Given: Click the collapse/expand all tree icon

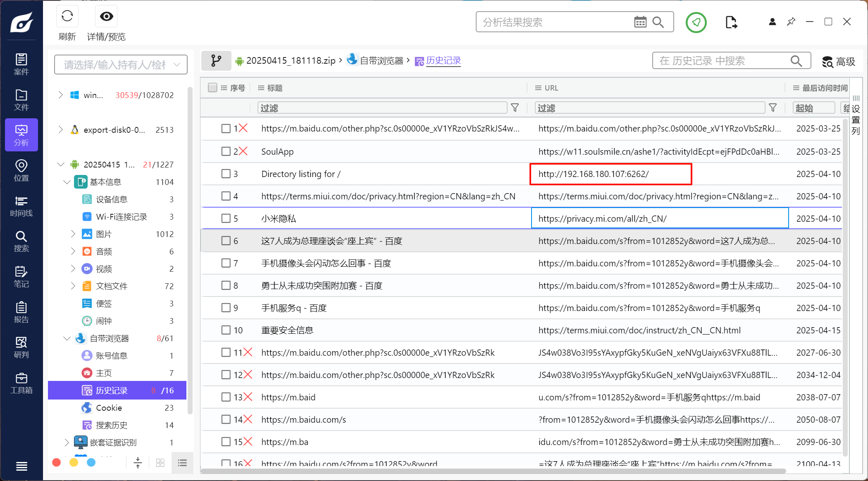Looking at the screenshot, I should tap(138, 463).
